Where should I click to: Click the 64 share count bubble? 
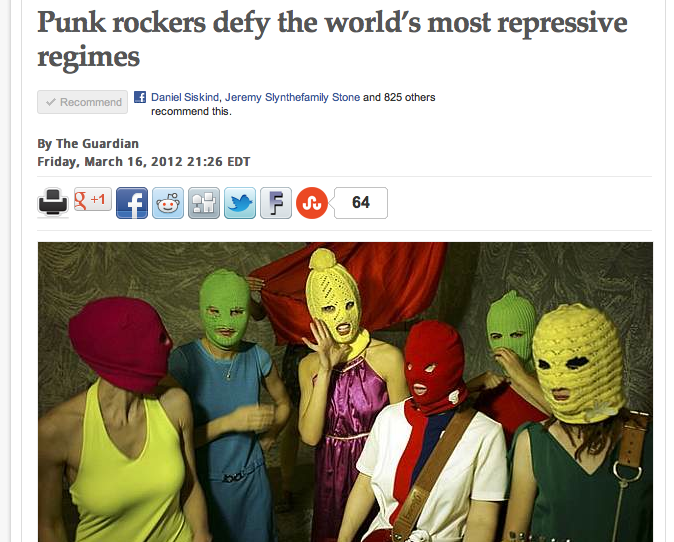(x=361, y=203)
